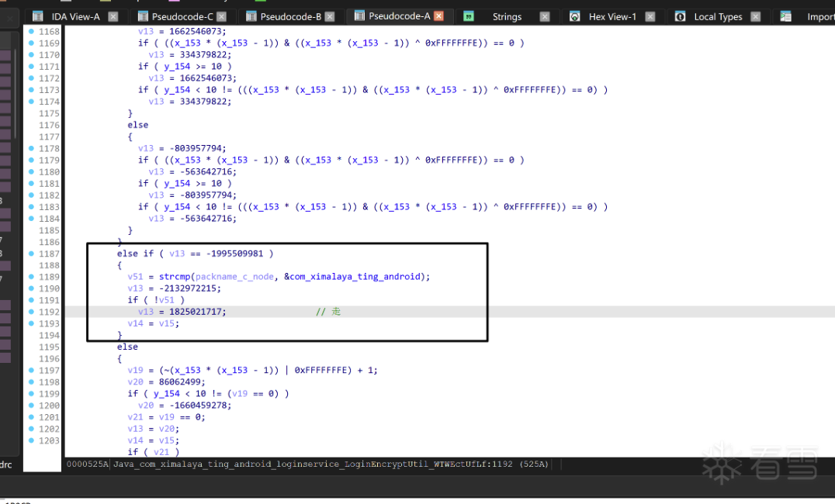Image resolution: width=835 pixels, height=504 pixels.
Task: Click the Hex View-1 tab icon
Action: [574, 16]
